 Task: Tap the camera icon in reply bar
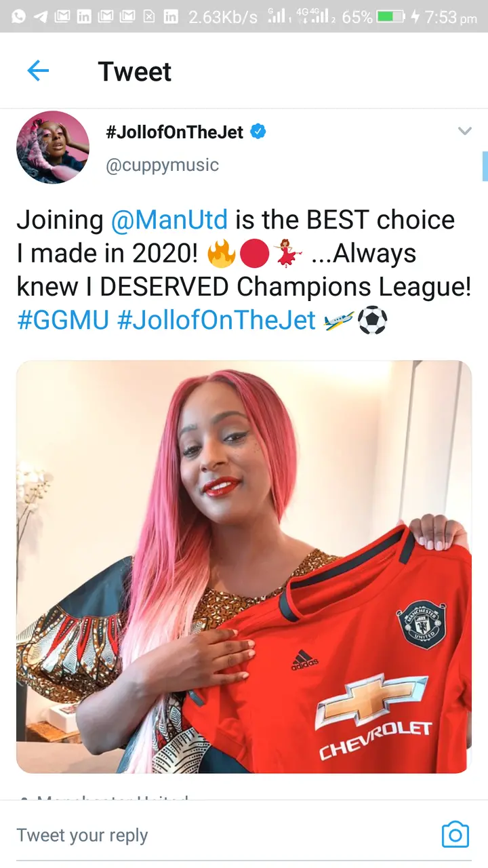455,835
